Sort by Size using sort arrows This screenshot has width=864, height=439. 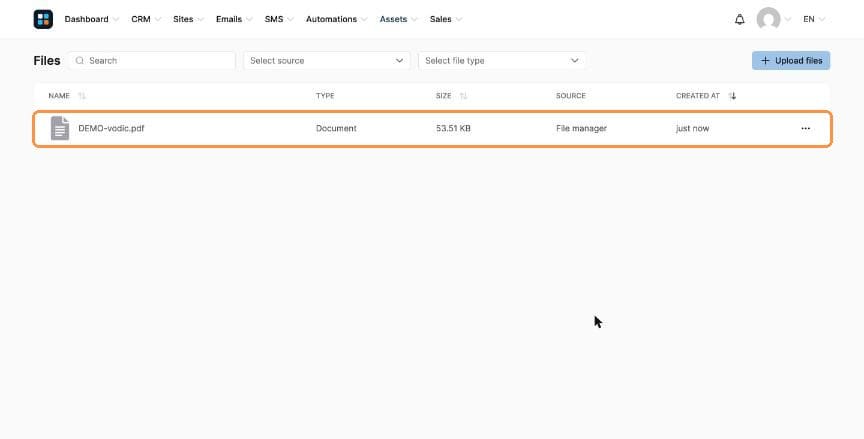pos(463,96)
